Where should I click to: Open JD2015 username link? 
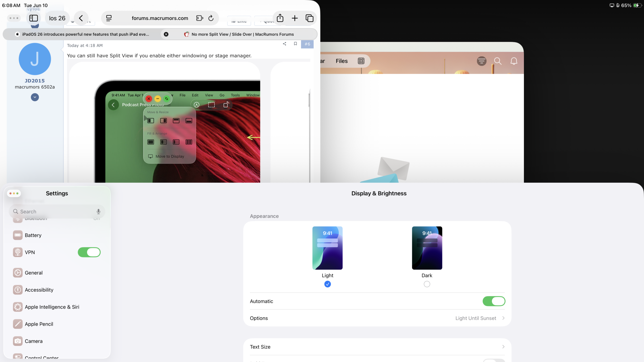point(35,81)
